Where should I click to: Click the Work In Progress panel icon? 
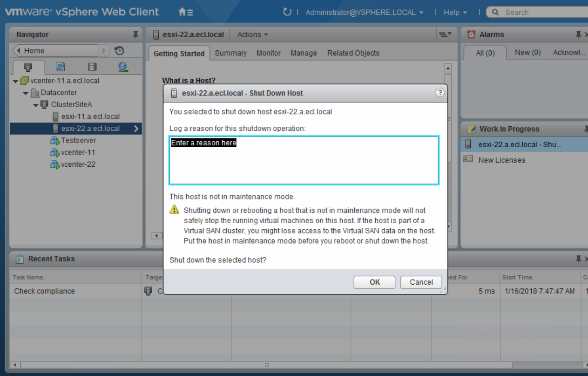tap(471, 129)
